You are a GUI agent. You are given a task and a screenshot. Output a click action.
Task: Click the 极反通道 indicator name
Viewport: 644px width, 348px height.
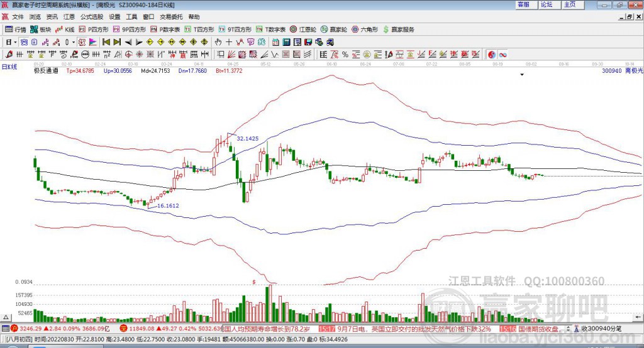click(x=46, y=70)
